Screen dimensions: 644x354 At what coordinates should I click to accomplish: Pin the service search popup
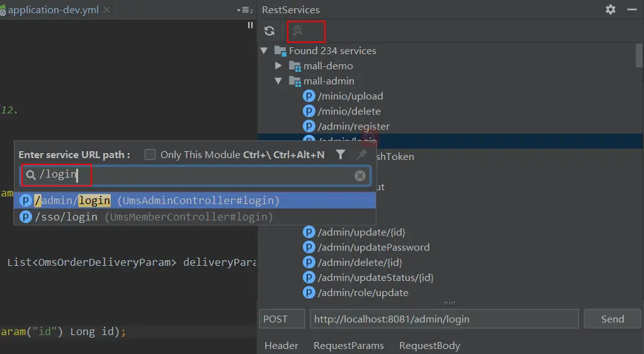pos(361,154)
